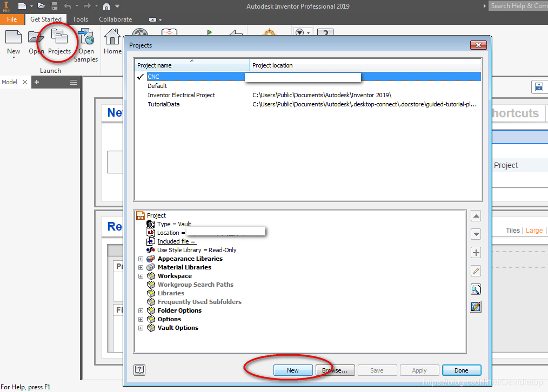Click the Browse... button
Image resolution: width=548 pixels, height=392 pixels.
click(335, 370)
